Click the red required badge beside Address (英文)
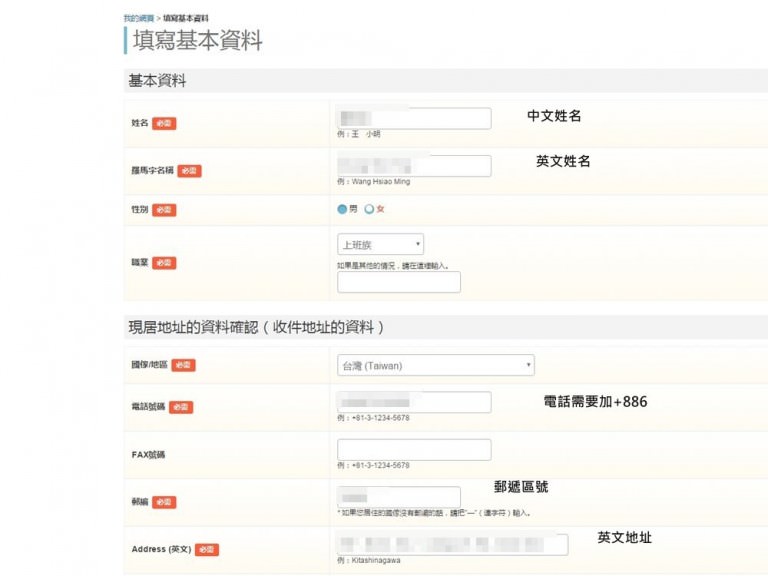This screenshot has height=576, width=768. (x=206, y=549)
